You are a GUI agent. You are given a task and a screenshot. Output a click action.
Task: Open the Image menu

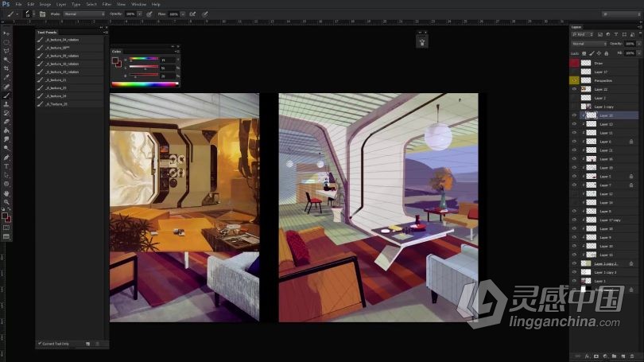45,4
